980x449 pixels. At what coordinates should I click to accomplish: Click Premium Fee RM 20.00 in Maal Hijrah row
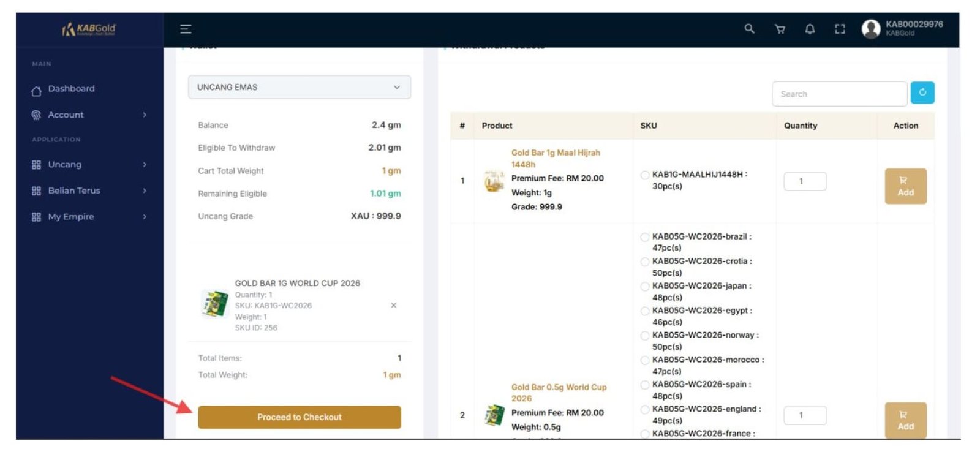pyautogui.click(x=557, y=178)
